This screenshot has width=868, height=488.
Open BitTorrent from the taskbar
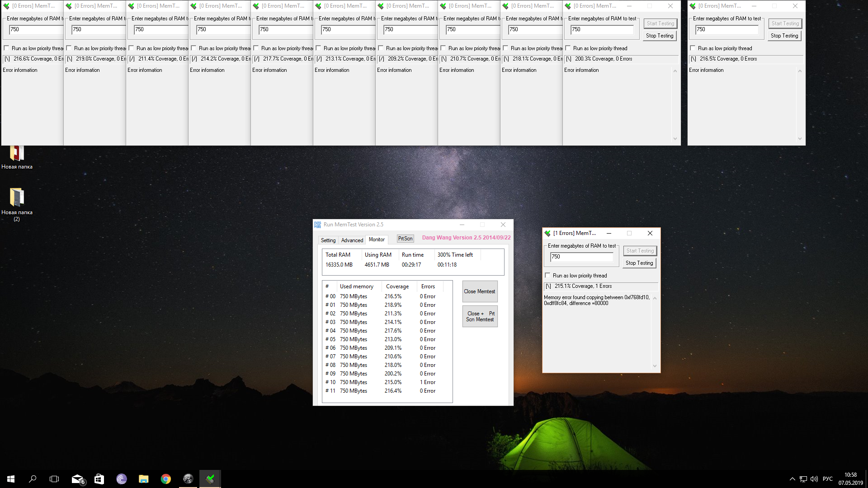click(122, 479)
